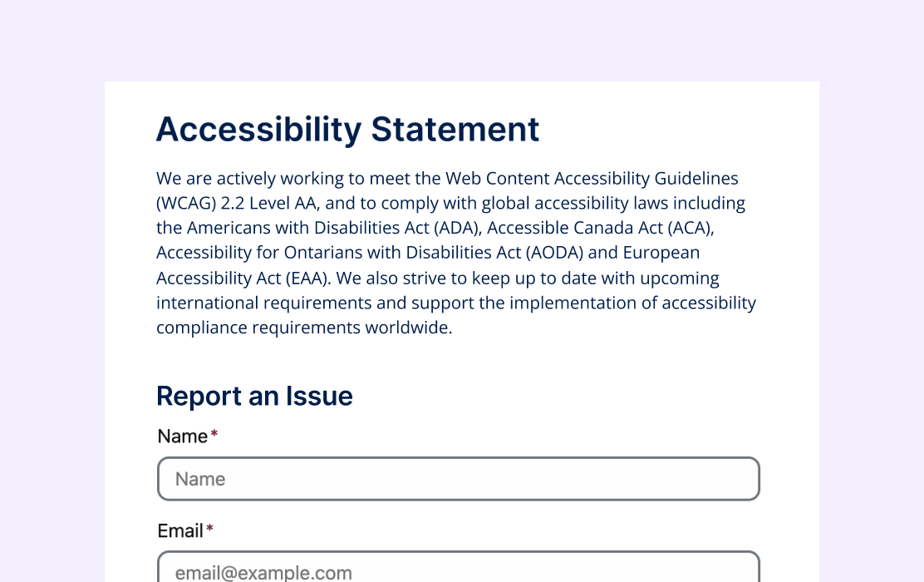Screen dimensions: 924x582
Task: Click the "Name" field label
Action: [182, 436]
